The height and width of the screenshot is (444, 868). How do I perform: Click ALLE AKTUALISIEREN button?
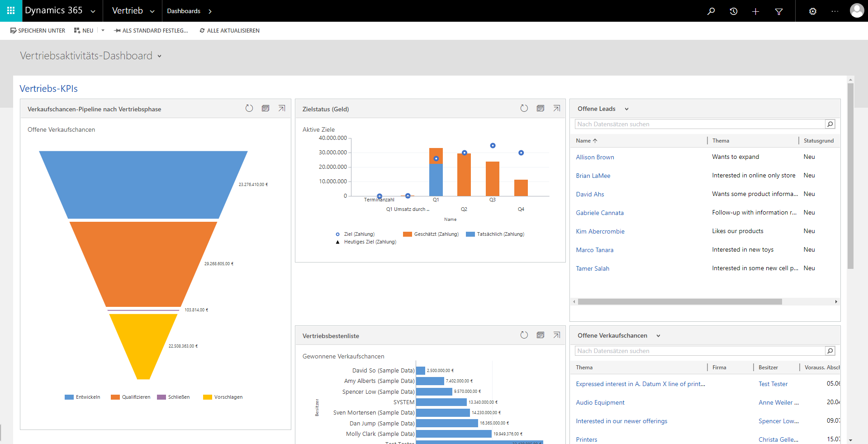[x=229, y=31]
